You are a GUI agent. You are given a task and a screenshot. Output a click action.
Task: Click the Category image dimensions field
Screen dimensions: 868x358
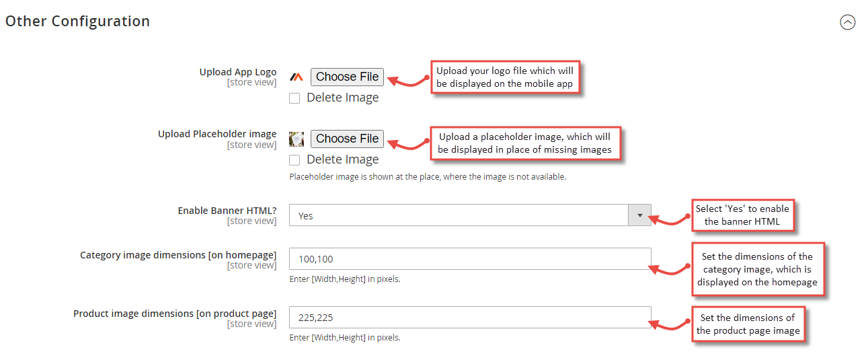[469, 259]
